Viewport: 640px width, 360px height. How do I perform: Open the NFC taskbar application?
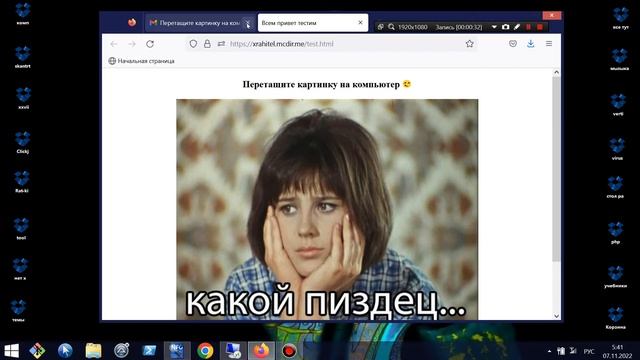177,351
